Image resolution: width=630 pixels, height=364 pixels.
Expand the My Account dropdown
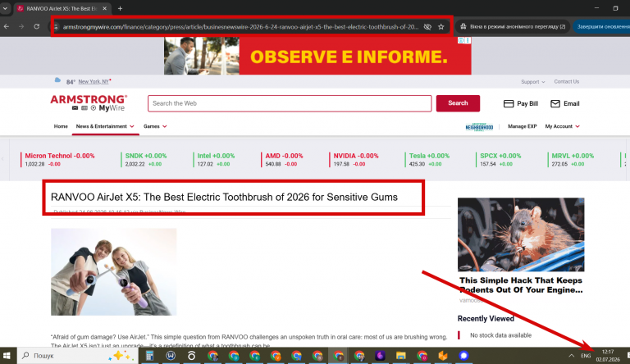pyautogui.click(x=563, y=126)
